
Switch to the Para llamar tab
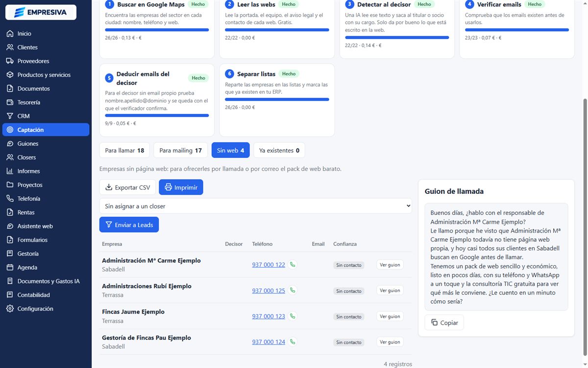pyautogui.click(x=124, y=150)
